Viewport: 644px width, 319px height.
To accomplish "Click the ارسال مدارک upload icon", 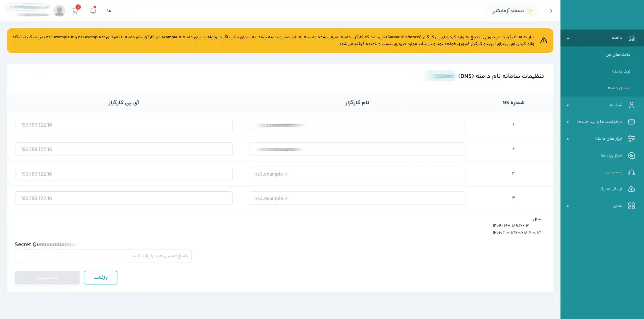I will pos(631,189).
